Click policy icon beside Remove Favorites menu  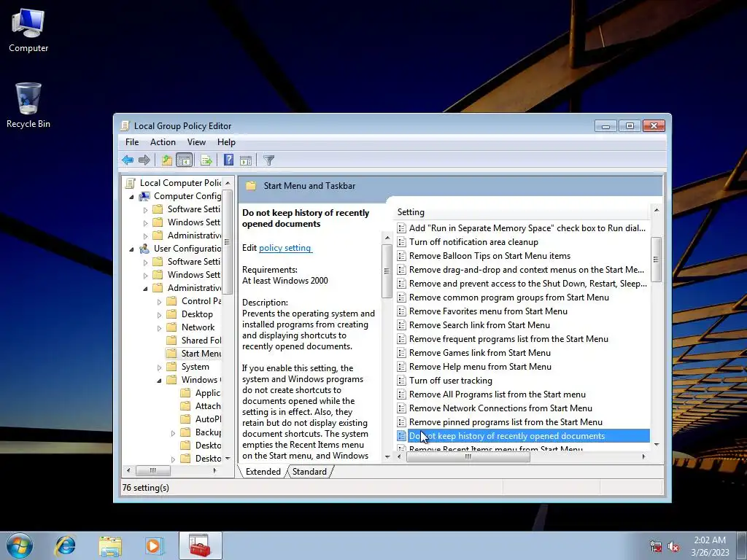(x=402, y=311)
